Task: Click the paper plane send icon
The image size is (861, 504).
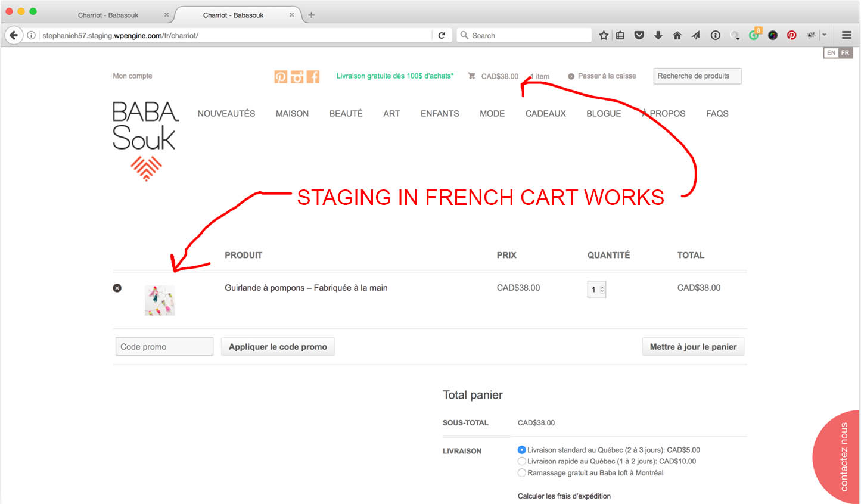Action: (696, 35)
